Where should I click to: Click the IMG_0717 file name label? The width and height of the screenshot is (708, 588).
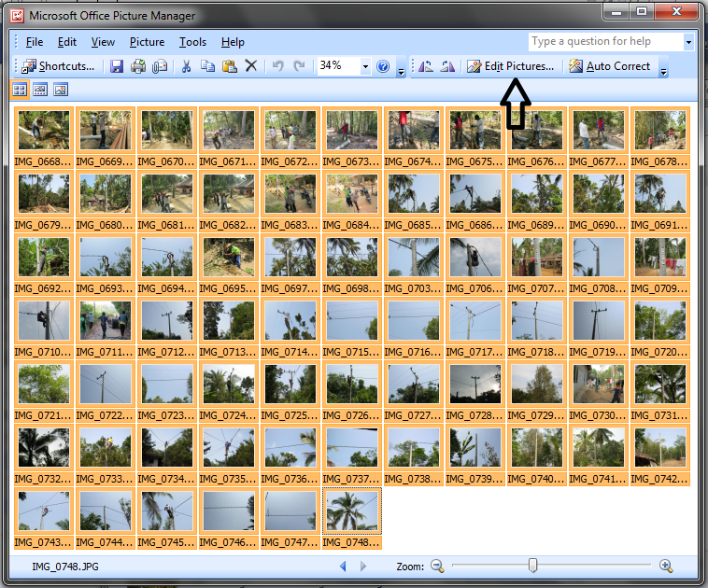click(475, 352)
